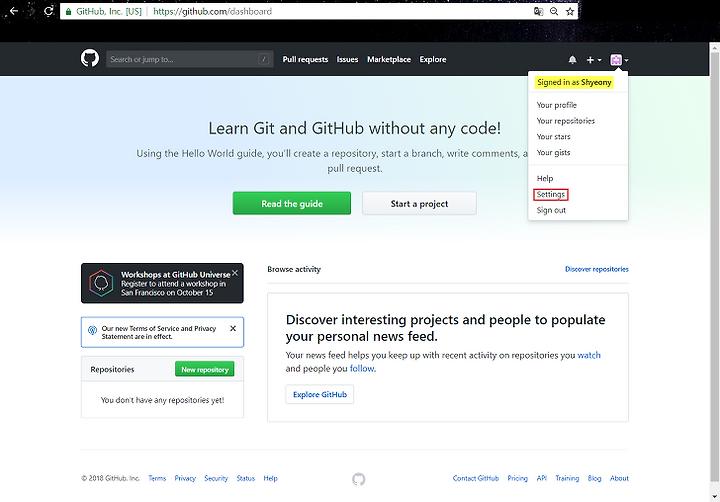Click the fingerprint privacy icon
Viewport: 720px width, 502px height.
[x=92, y=330]
